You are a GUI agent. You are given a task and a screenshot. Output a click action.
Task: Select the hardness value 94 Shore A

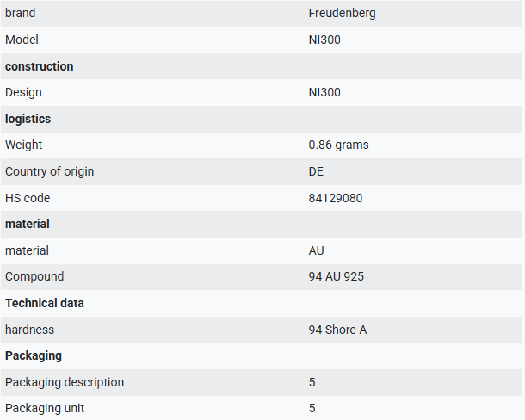pyautogui.click(x=338, y=330)
